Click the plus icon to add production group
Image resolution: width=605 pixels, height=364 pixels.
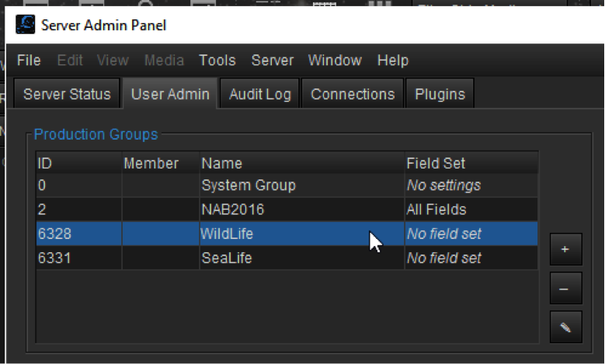click(x=565, y=249)
